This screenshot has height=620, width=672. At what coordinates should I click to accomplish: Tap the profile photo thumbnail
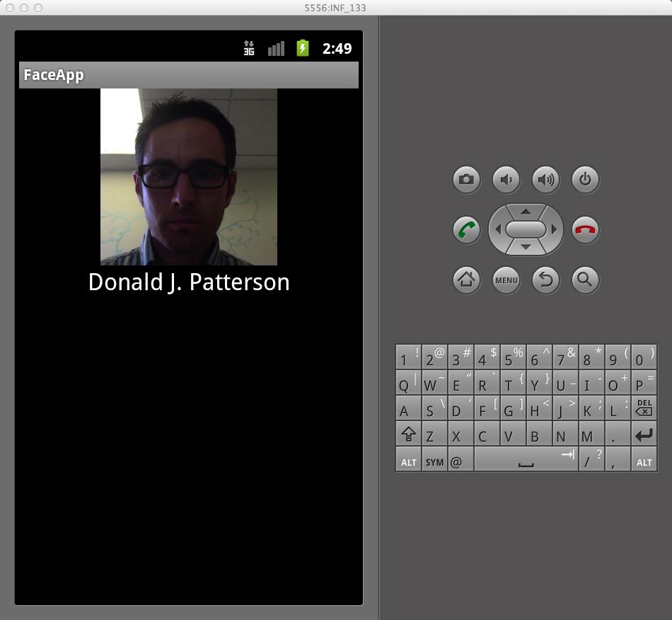pos(189,177)
